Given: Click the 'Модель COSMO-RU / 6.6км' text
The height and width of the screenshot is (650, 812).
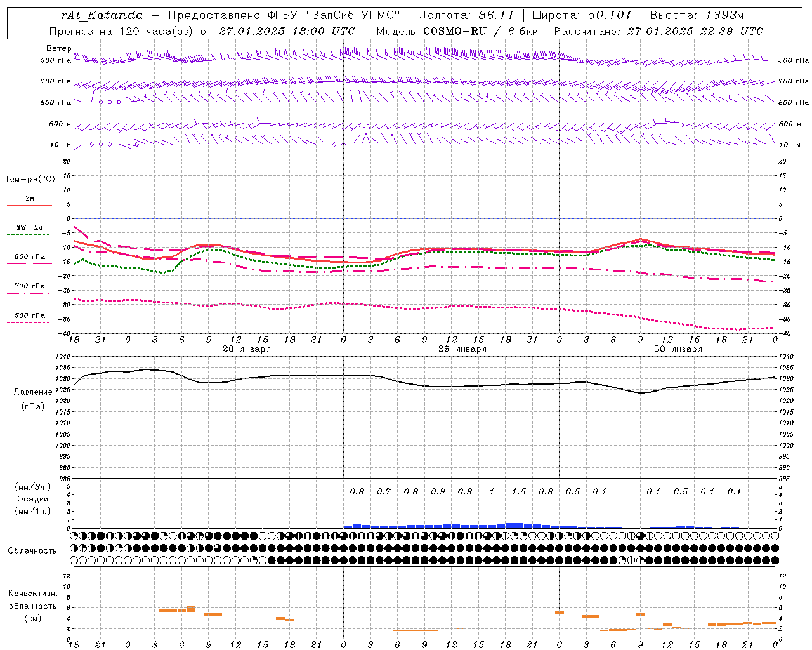Looking at the screenshot, I should click(x=457, y=31).
